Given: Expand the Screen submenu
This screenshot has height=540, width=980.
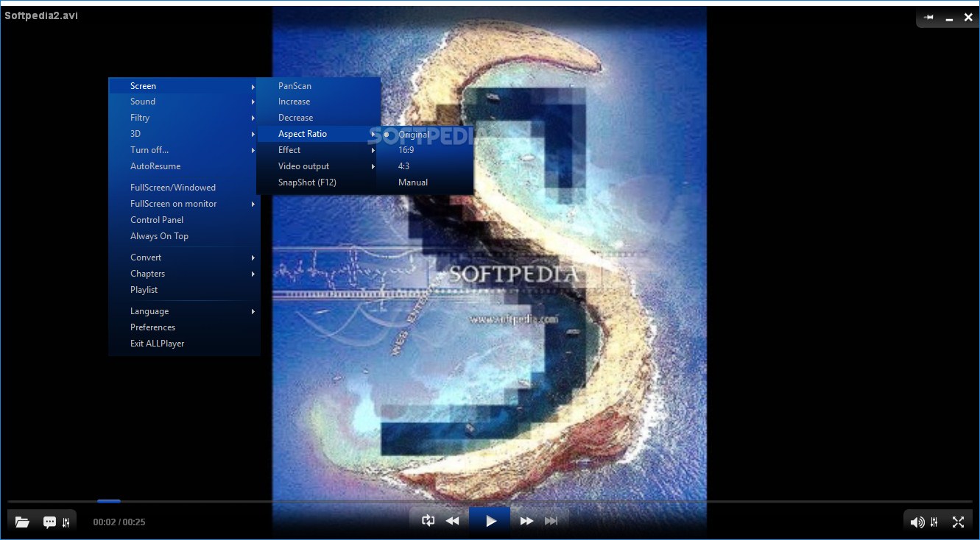Looking at the screenshot, I should 184,86.
